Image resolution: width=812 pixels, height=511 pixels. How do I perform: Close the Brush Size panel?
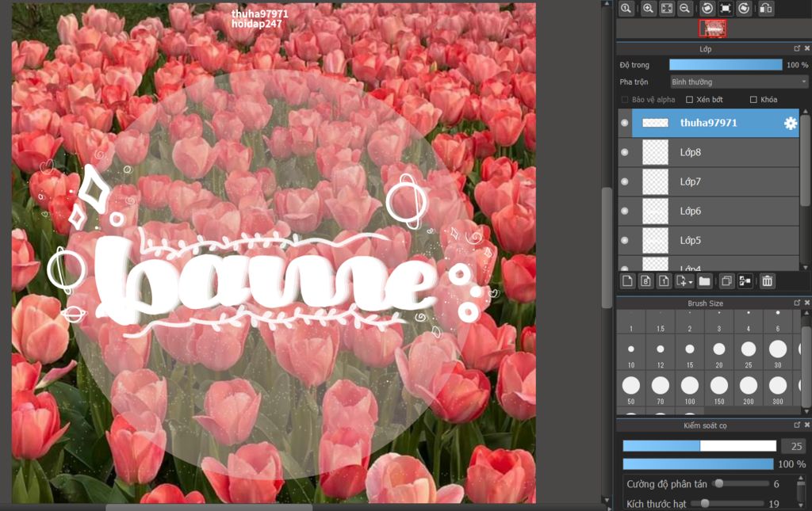pyautogui.click(x=806, y=303)
